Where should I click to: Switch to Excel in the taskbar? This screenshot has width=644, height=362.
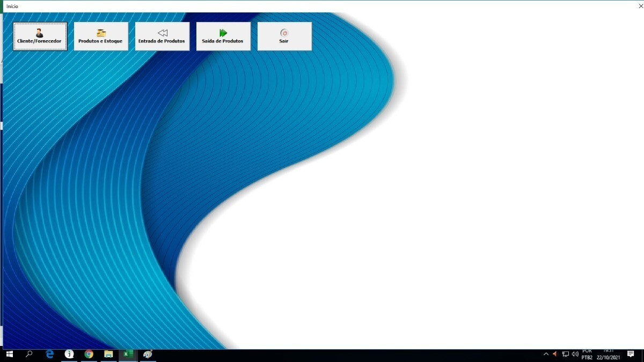click(128, 354)
